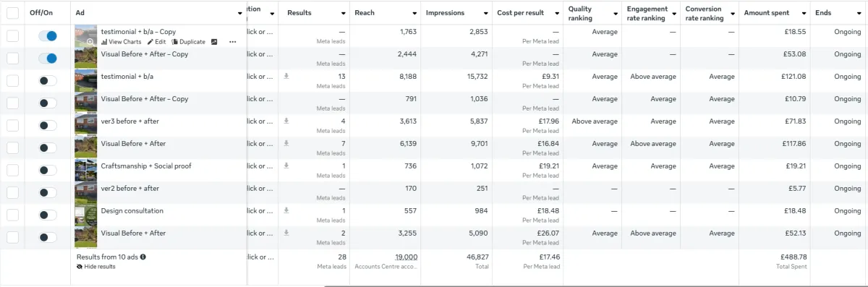Screen dimensions: 868x287
Task: Click the Quality ranking column header
Action: tap(580, 13)
